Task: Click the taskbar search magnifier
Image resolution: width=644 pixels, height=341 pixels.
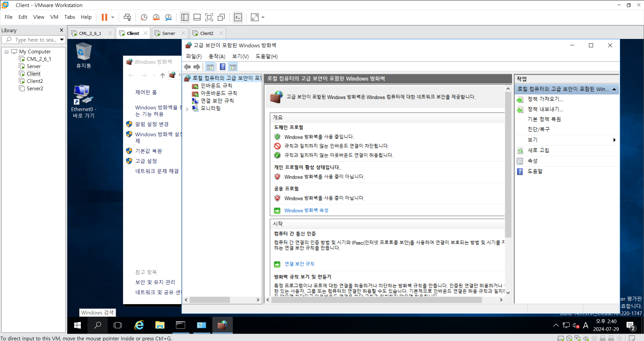Action: click(98, 325)
